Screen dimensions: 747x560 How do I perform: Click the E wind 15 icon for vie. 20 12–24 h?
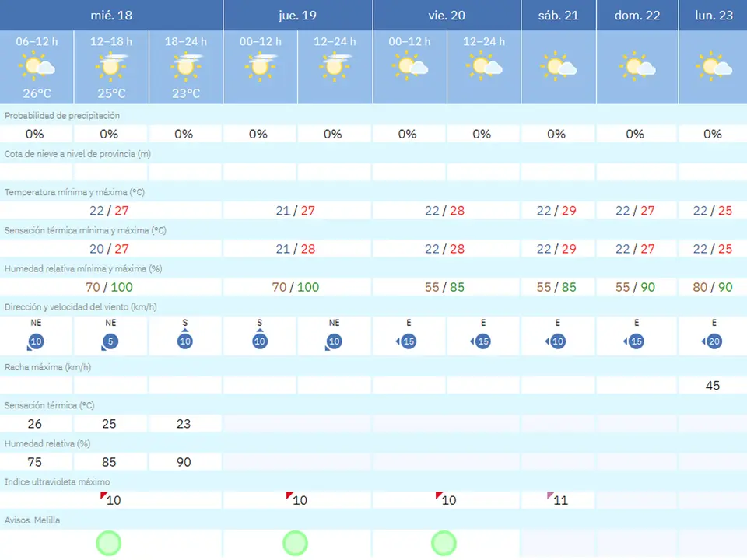coord(481,341)
